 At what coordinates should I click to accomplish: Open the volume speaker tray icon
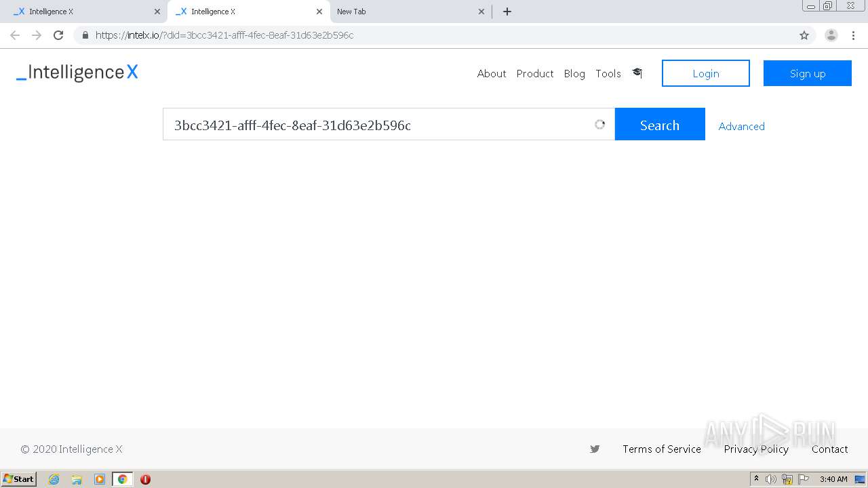point(771,479)
